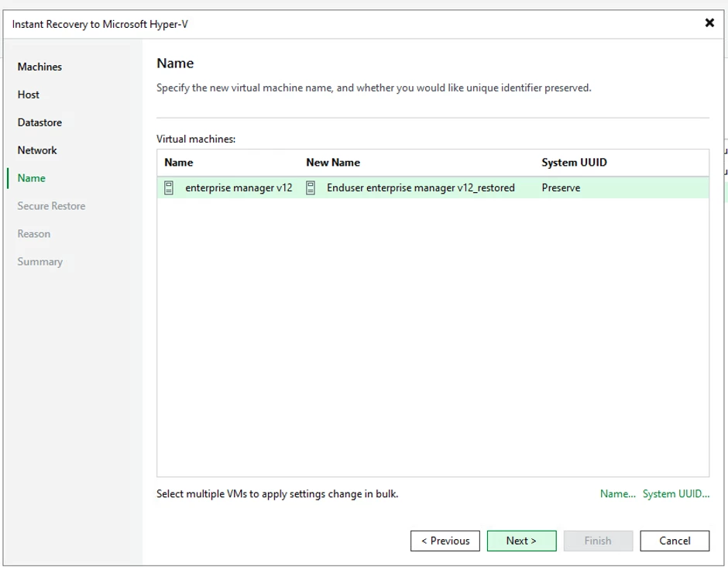This screenshot has height=567, width=728.
Task: Click the 'Preserve' System UUID value
Action: 561,187
